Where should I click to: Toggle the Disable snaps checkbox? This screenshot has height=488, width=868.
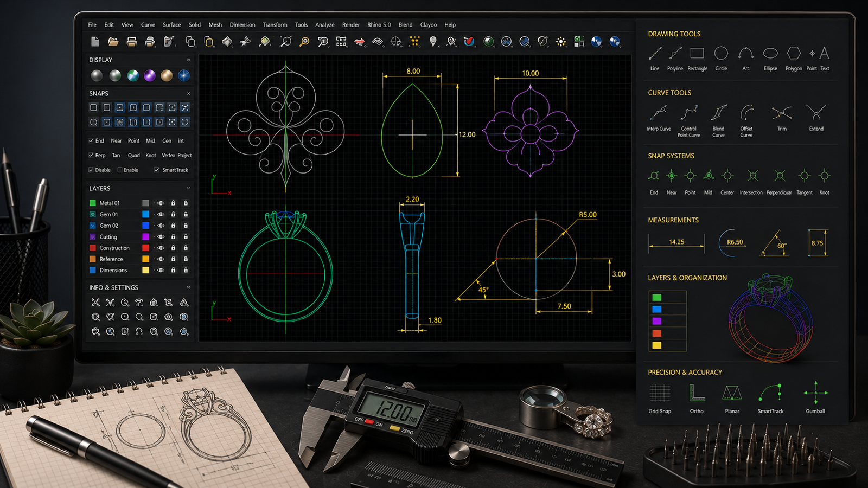(91, 170)
